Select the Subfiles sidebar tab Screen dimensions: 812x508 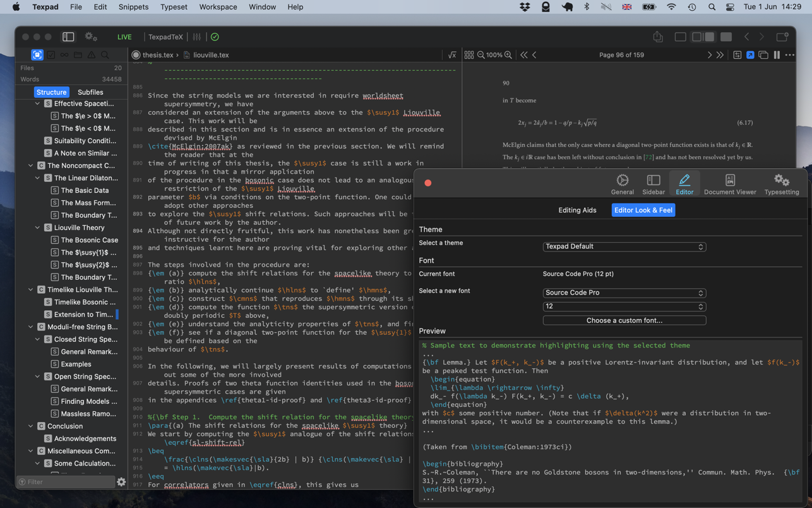click(x=90, y=92)
